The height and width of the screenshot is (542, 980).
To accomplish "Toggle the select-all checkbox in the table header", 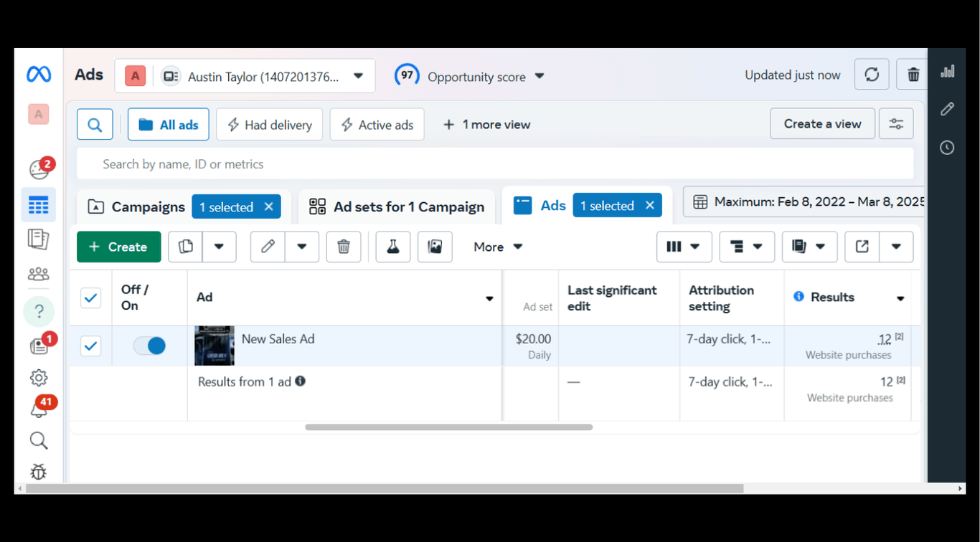I will (90, 298).
